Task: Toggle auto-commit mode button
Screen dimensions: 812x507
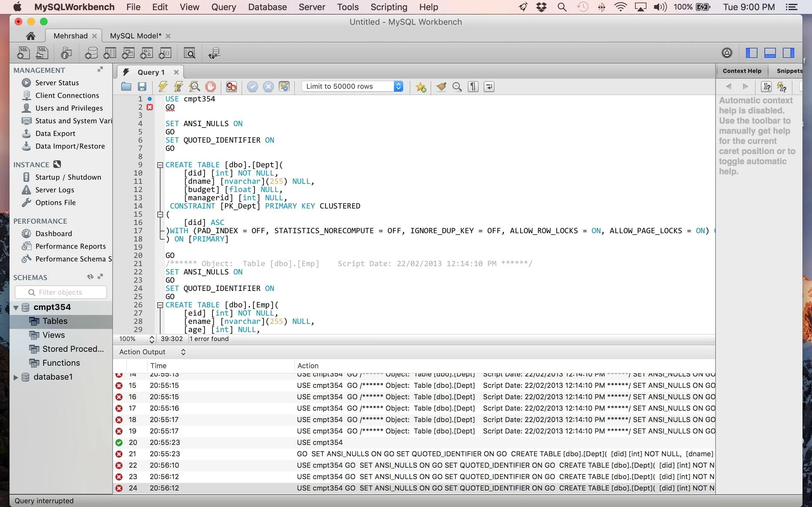Action: coord(284,87)
